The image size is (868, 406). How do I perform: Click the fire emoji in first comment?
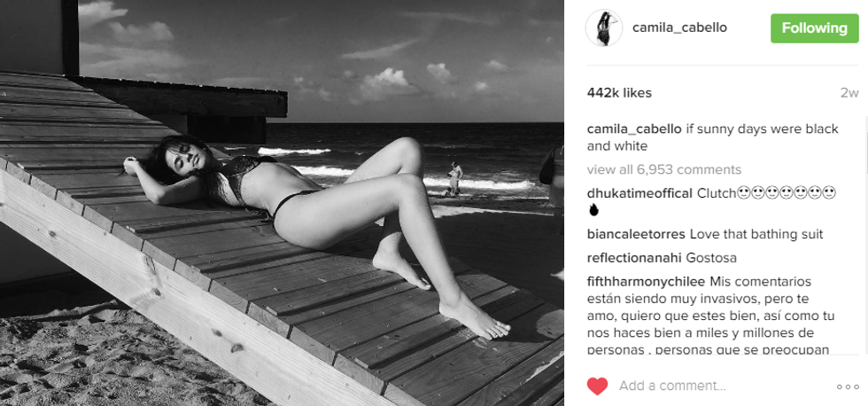pos(594,210)
